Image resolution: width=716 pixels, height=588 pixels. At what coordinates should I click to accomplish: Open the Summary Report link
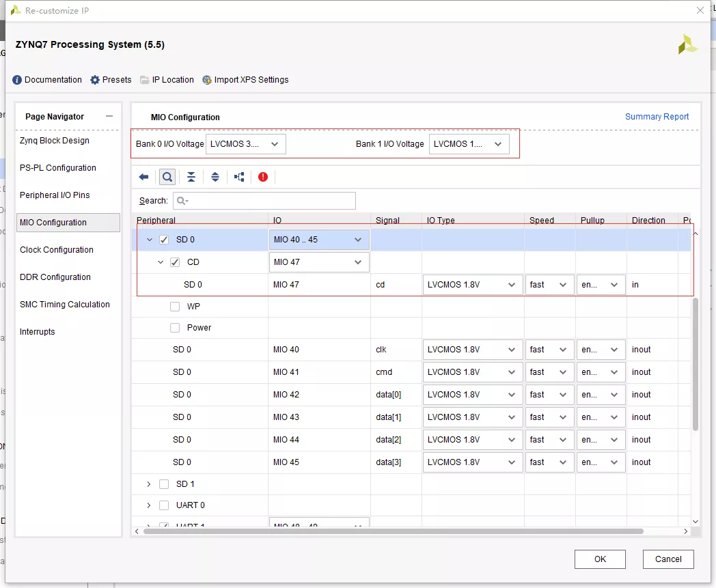pyautogui.click(x=657, y=117)
